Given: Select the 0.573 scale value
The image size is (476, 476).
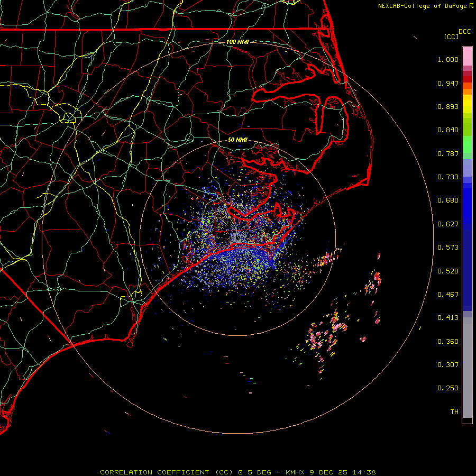Looking at the screenshot, I should 448,248.
